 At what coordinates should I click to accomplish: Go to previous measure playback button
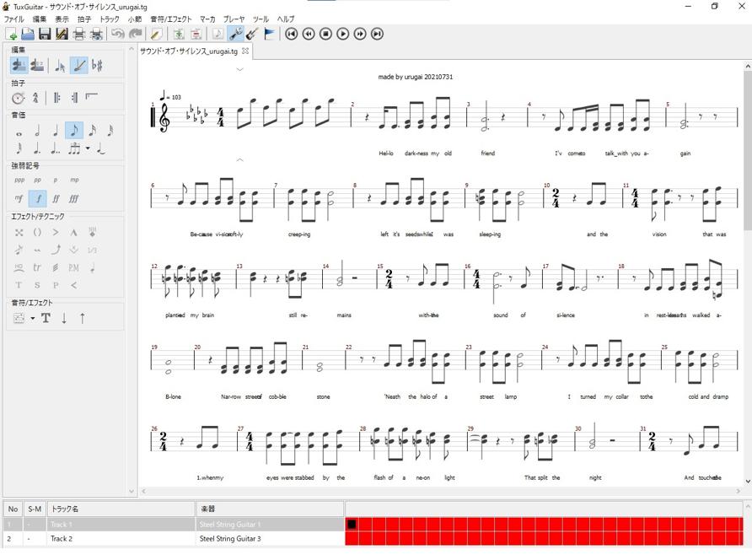click(x=309, y=34)
